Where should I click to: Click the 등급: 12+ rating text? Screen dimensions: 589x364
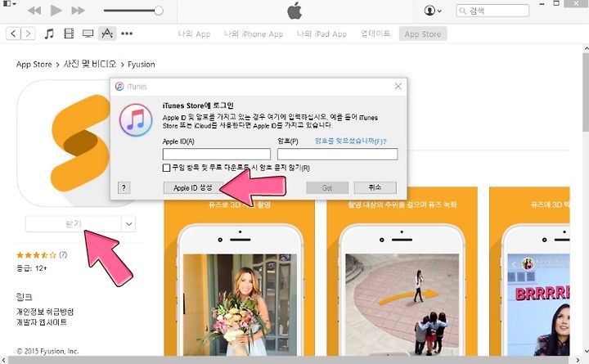(32, 268)
